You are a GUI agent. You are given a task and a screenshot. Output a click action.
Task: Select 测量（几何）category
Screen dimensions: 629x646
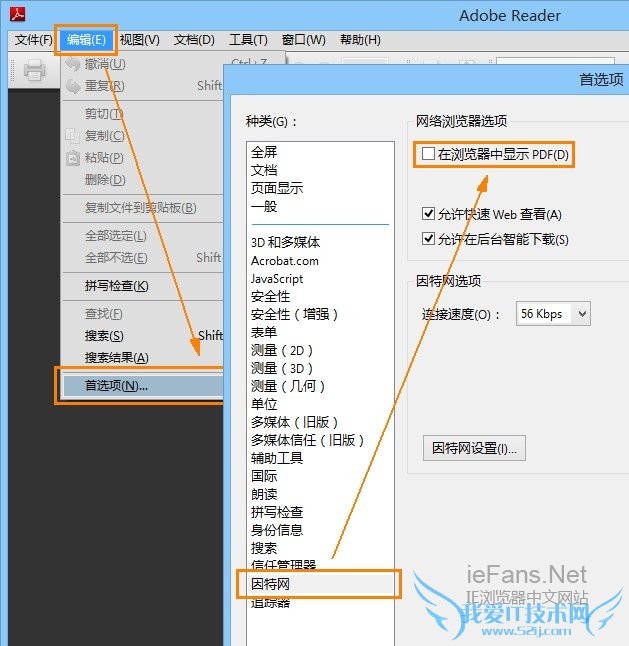coord(288,386)
